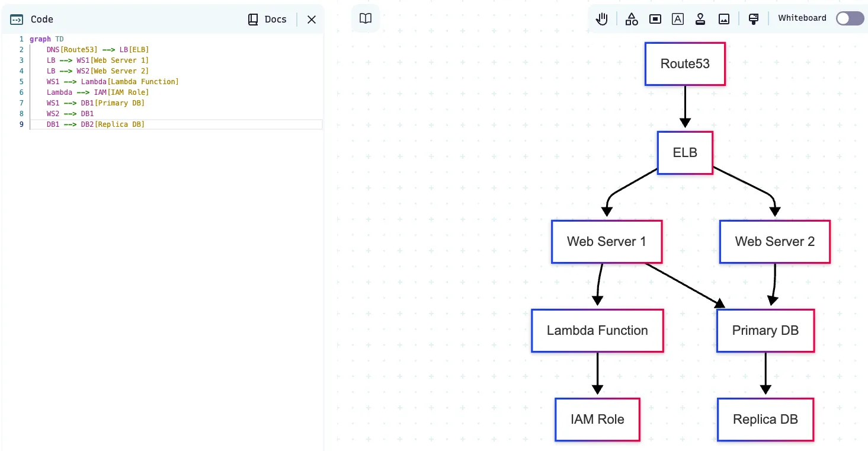Select the stamp tool

pyautogui.click(x=700, y=19)
